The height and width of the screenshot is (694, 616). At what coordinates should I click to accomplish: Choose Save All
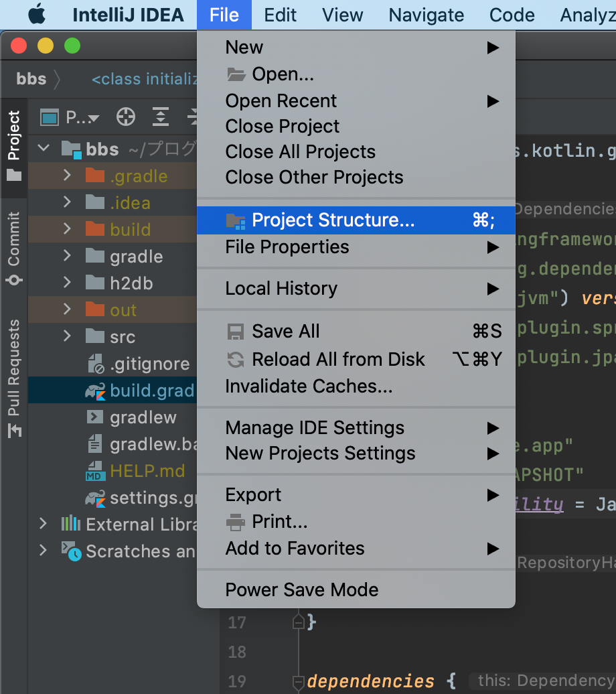coord(356,332)
